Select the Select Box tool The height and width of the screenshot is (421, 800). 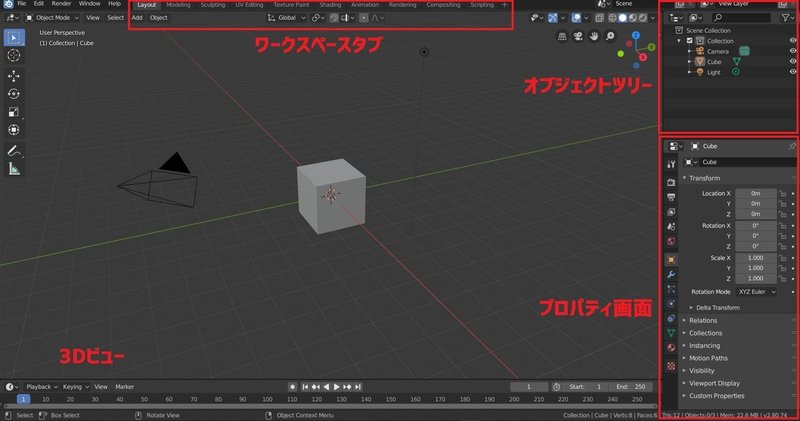pos(14,38)
